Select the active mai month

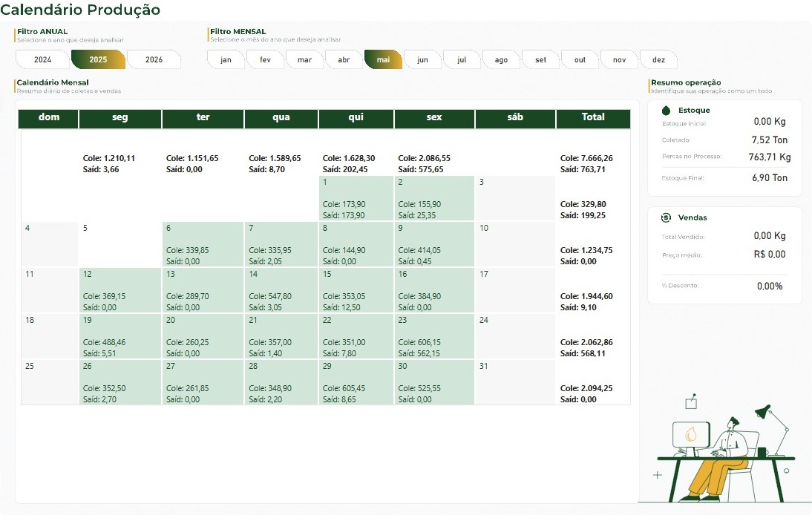coord(383,59)
